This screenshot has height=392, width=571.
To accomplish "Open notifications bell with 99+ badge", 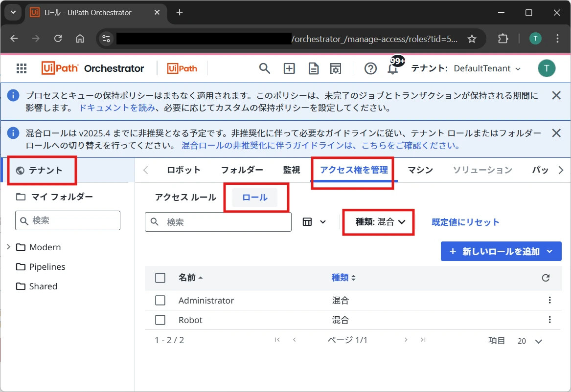I will pos(393,67).
